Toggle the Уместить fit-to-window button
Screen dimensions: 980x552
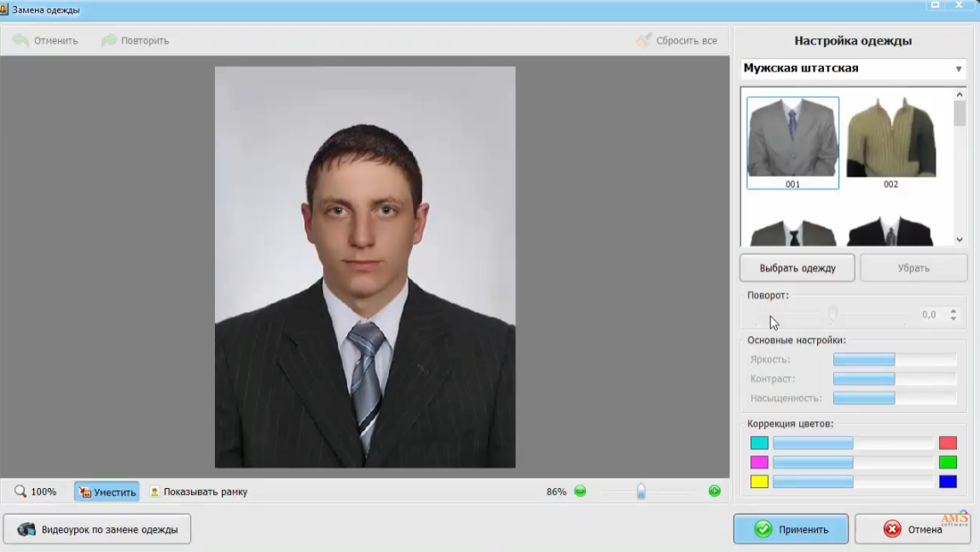point(107,492)
